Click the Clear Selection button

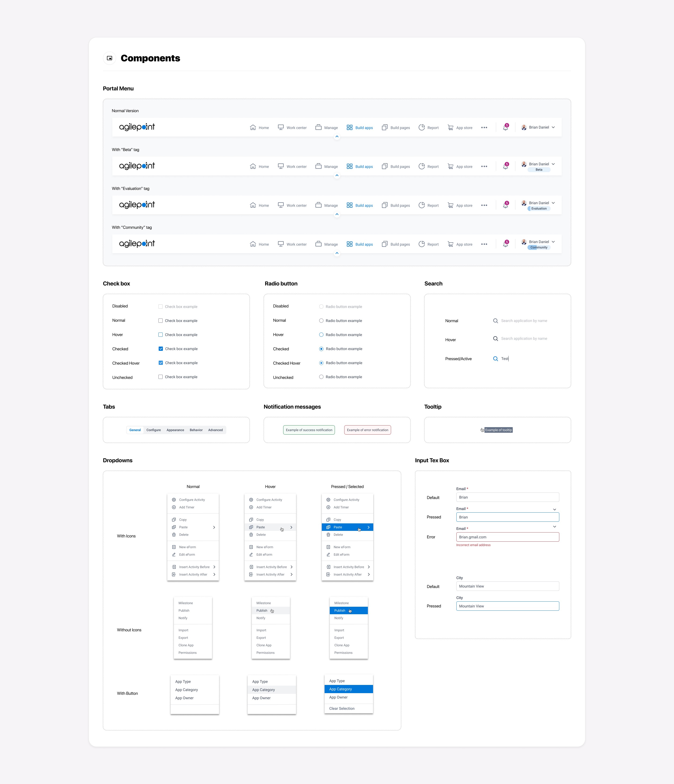(342, 708)
